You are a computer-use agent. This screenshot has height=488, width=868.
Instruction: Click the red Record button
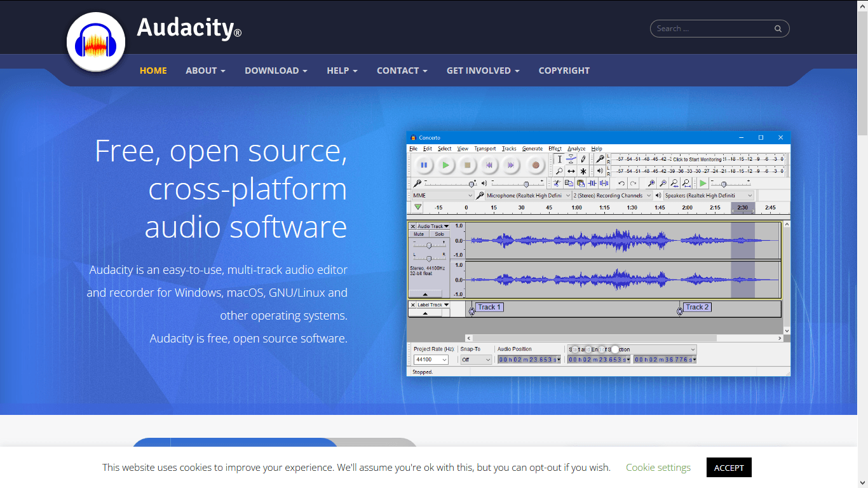point(536,165)
